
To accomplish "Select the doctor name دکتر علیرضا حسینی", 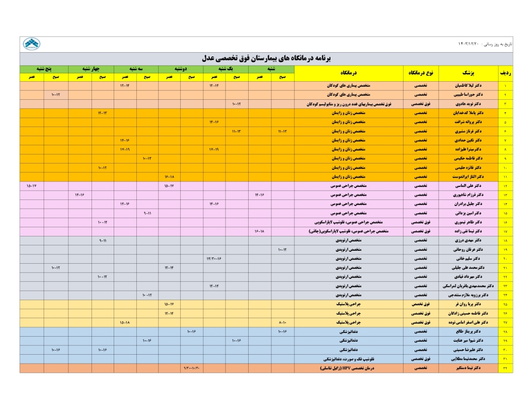I will (468, 350).
